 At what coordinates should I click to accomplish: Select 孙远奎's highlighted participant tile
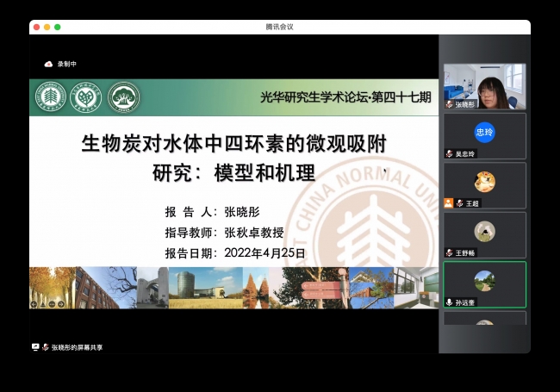484,283
